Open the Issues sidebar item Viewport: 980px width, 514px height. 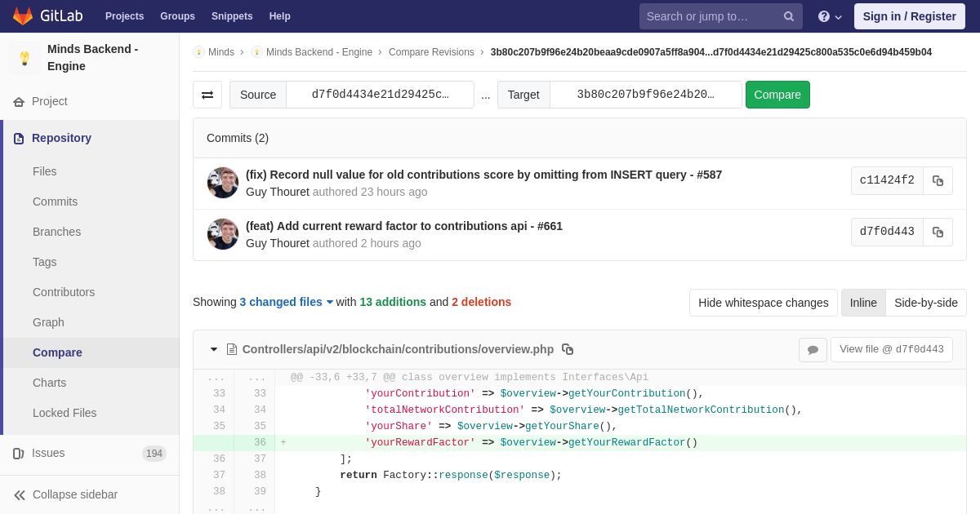(48, 453)
